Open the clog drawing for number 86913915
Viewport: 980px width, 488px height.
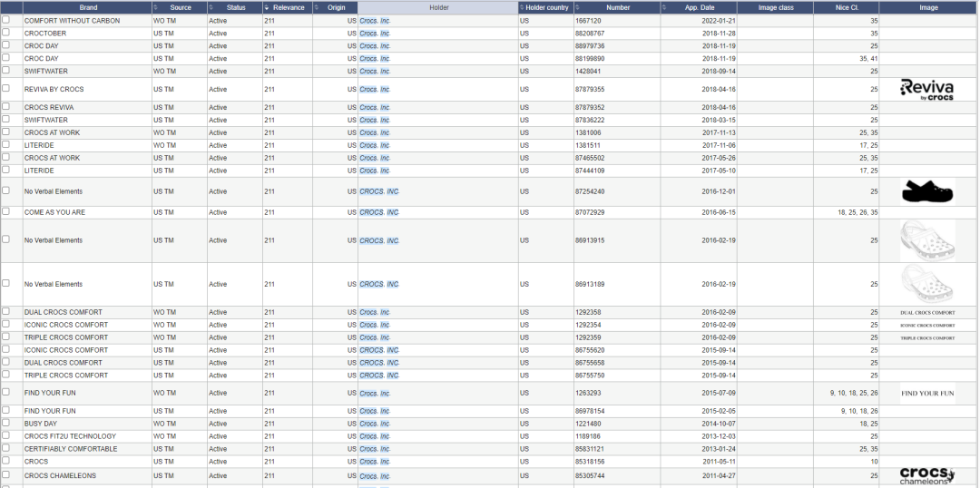point(927,240)
